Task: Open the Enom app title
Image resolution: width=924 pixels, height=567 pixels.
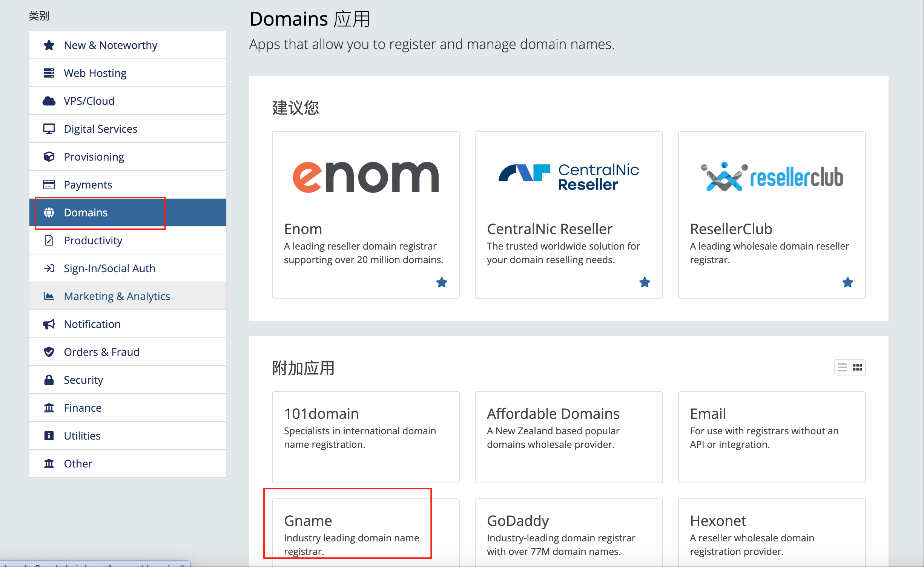Action: (303, 229)
